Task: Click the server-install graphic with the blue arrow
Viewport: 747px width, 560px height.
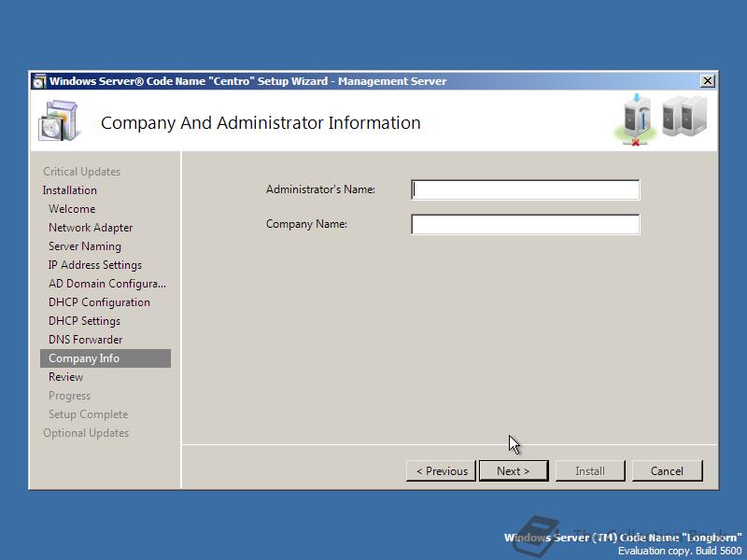Action: tap(636, 115)
